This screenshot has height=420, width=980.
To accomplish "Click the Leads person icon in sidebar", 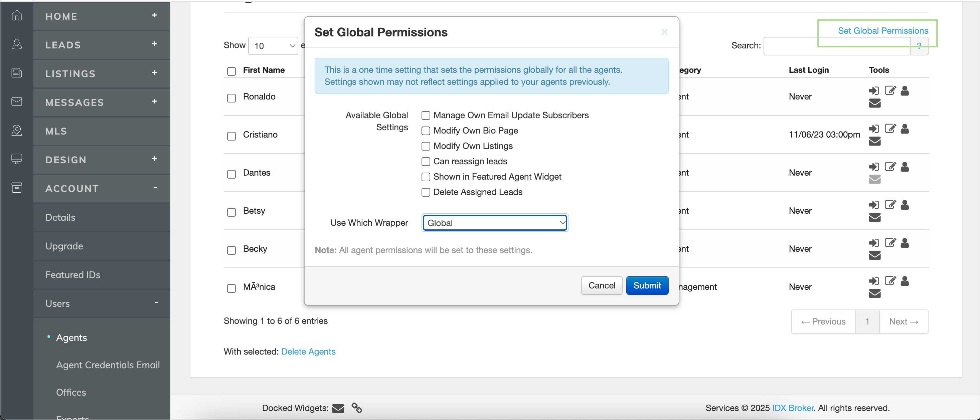I will click(x=16, y=44).
